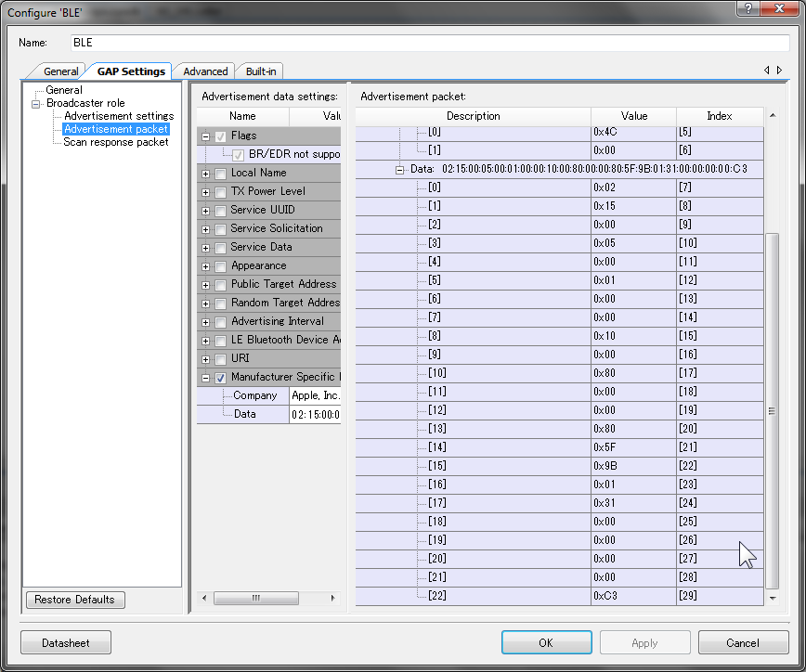806x672 pixels.
Task: Click the Service Solicitation row label
Action: [x=277, y=228]
